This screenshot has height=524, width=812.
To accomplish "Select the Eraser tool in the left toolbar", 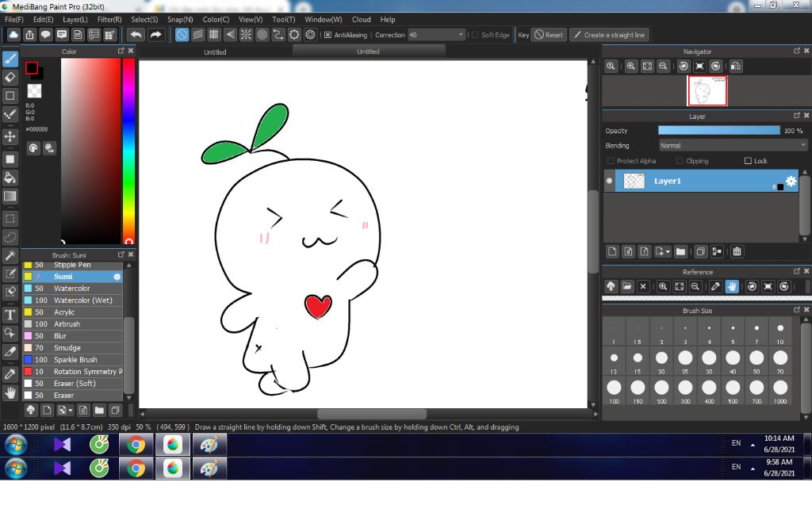I will (x=10, y=77).
